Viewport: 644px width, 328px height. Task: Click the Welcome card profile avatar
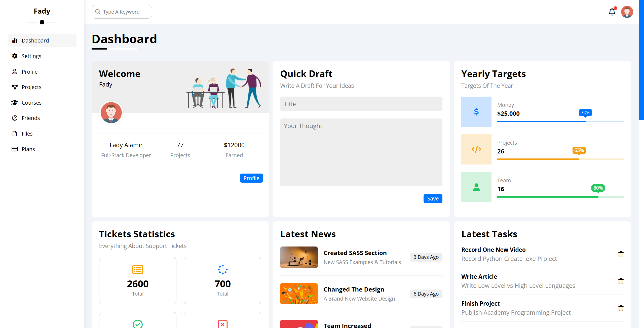[x=111, y=112]
